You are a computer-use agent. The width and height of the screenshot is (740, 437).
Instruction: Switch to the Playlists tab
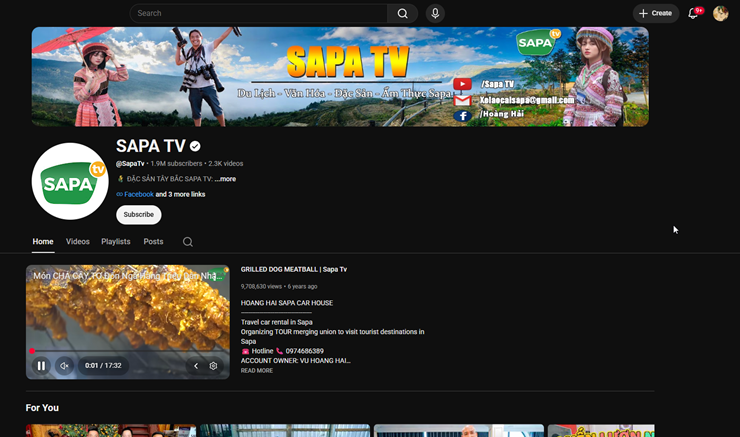pos(116,242)
